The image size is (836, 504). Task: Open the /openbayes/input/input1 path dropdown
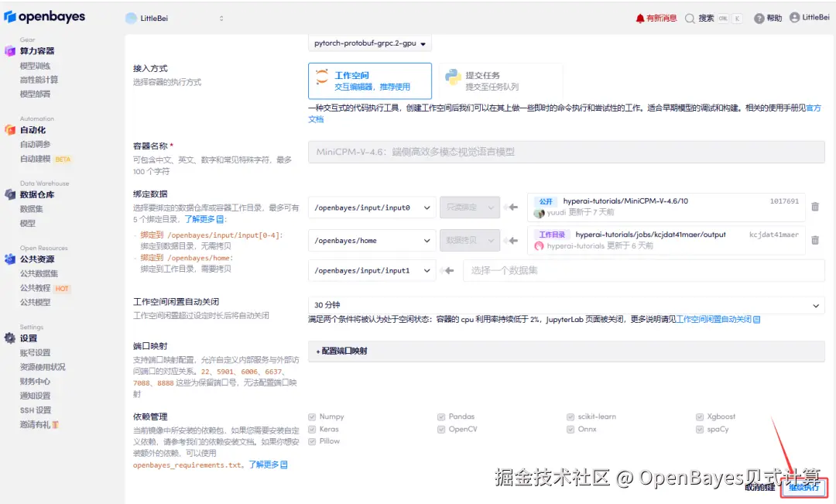coord(372,270)
